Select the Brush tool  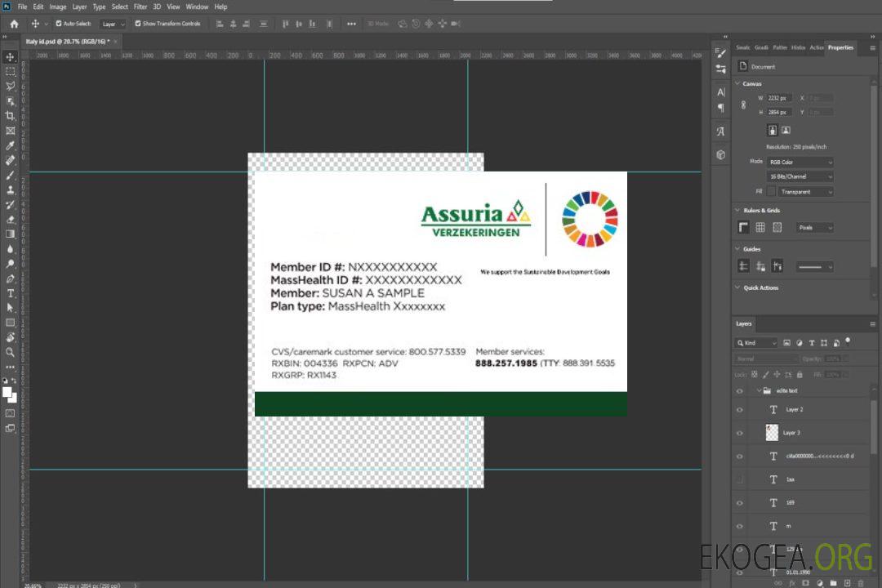click(10, 176)
